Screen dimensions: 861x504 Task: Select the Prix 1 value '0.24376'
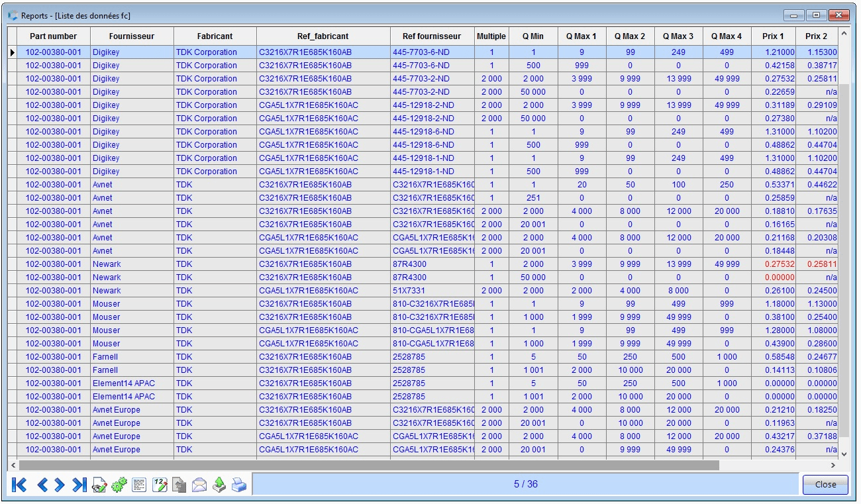pyautogui.click(x=773, y=450)
